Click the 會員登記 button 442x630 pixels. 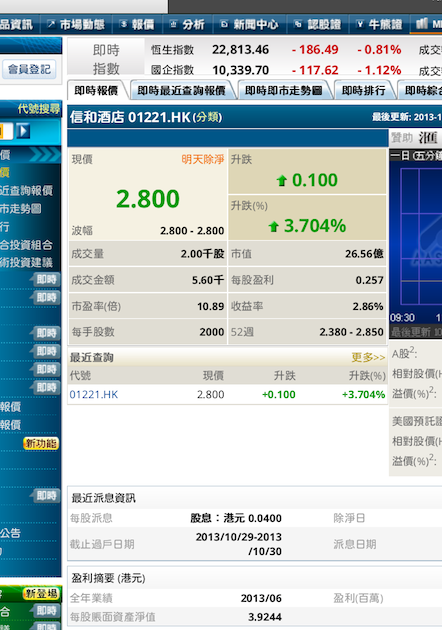coord(29,69)
